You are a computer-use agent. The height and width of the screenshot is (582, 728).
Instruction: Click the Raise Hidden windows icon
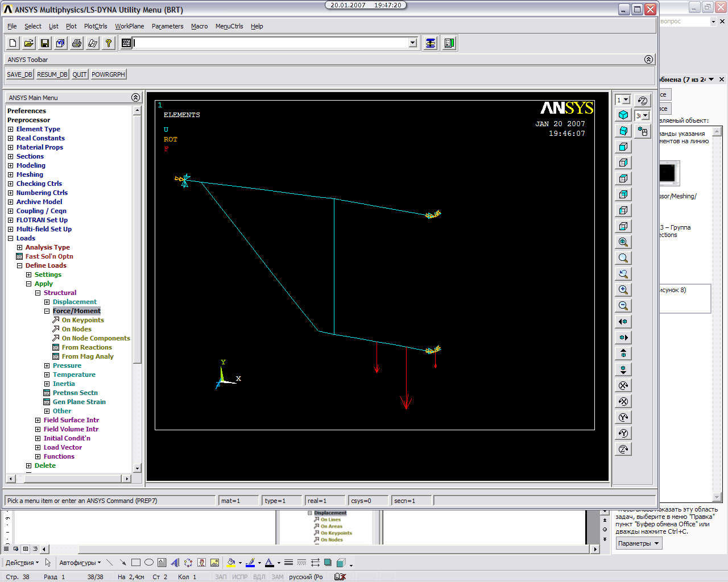tap(431, 43)
